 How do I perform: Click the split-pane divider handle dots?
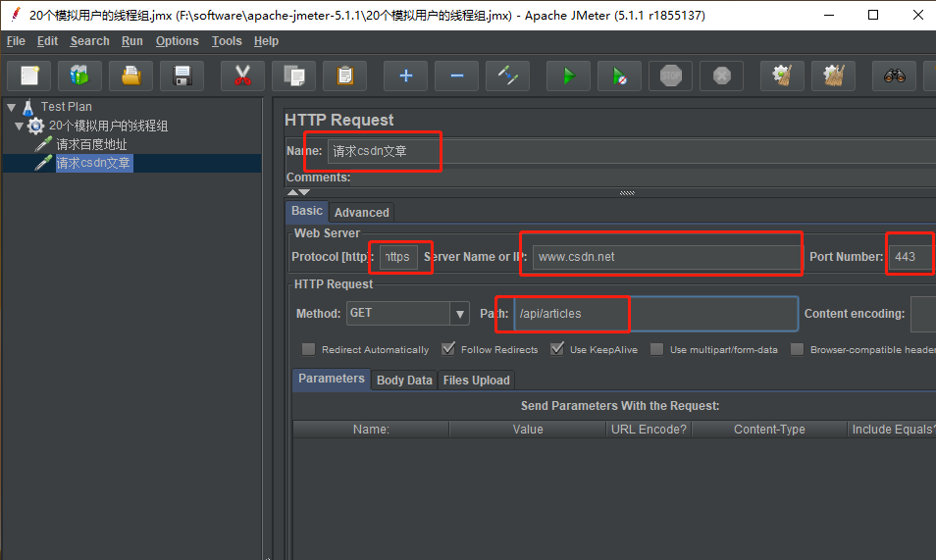627,193
